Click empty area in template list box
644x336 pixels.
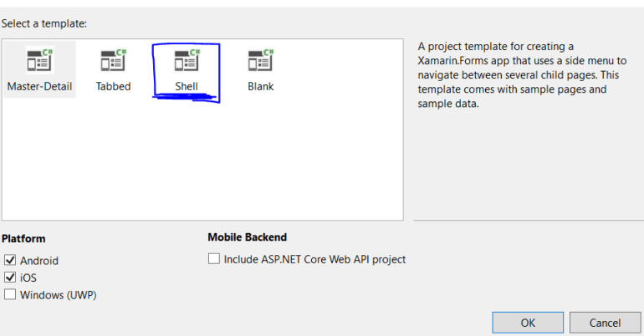pyautogui.click(x=201, y=167)
